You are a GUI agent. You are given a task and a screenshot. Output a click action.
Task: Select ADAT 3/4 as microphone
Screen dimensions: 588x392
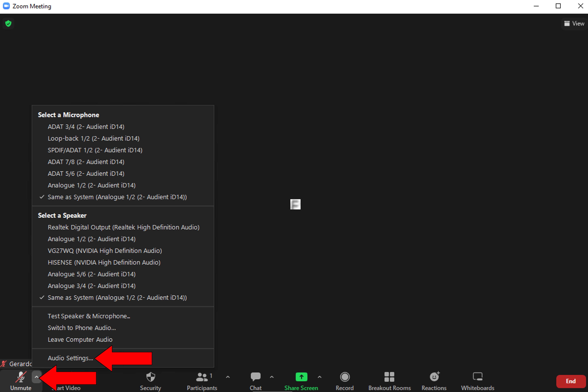[86, 127]
